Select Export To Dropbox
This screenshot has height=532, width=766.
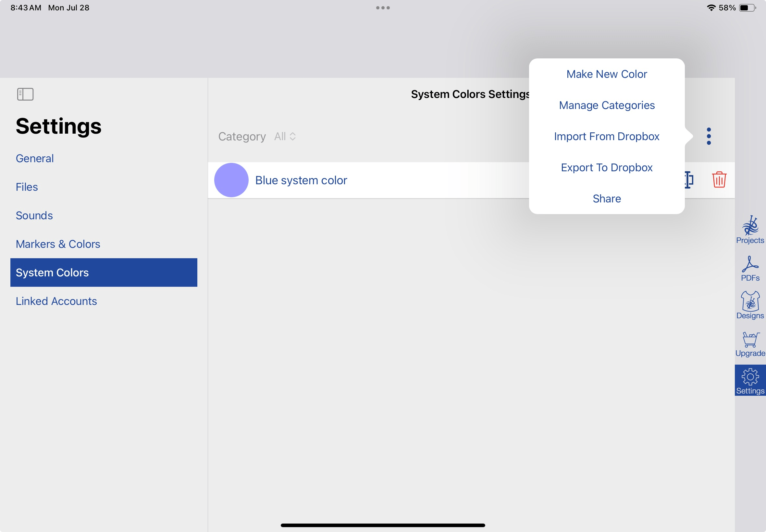[x=607, y=167]
